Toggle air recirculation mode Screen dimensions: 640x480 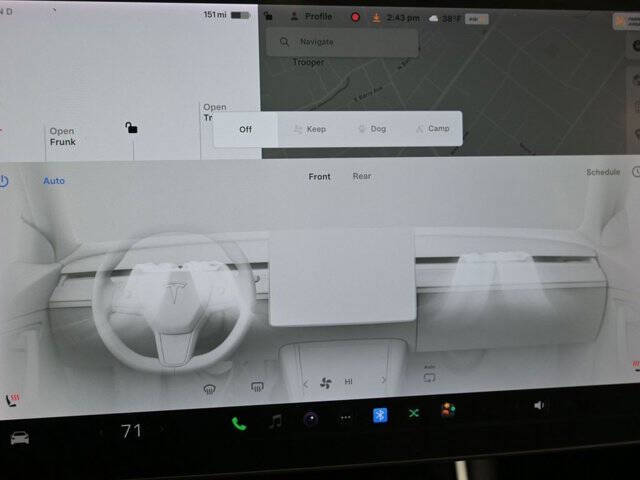click(430, 377)
